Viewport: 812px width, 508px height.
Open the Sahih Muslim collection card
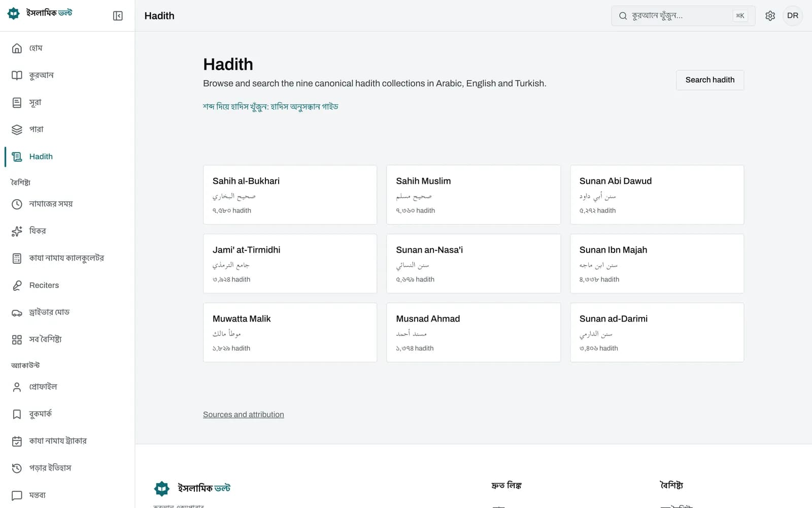pyautogui.click(x=473, y=195)
